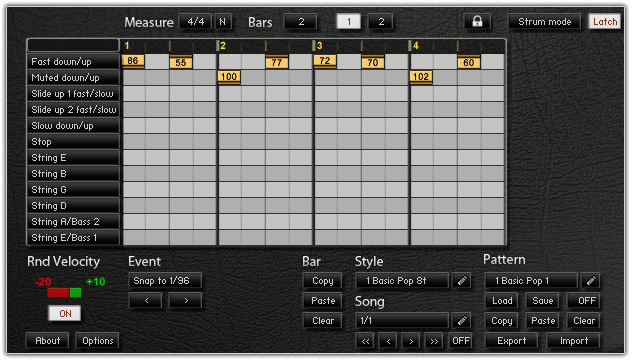This screenshot has height=361, width=632.
Task: Switch to bar 2 tab
Action: pos(381,21)
